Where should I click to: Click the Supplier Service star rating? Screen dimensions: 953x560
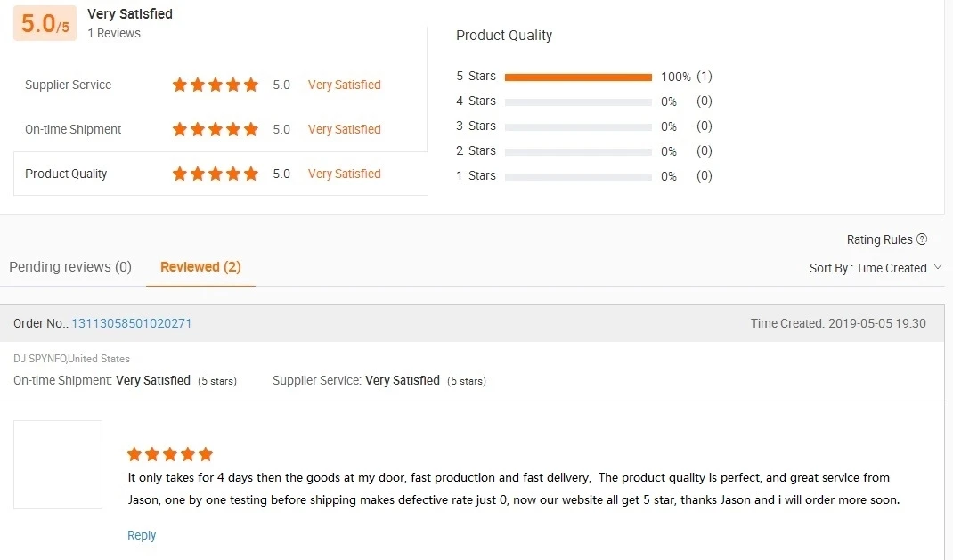tap(216, 85)
